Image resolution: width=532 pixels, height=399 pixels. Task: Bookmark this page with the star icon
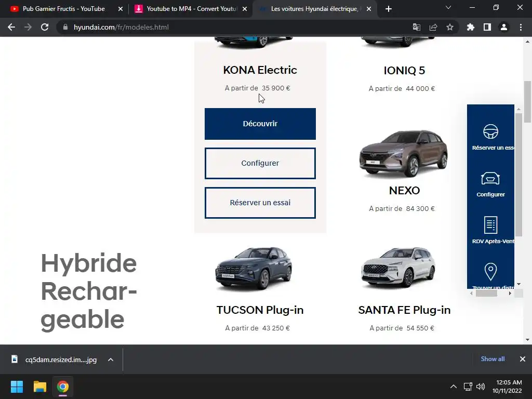click(x=450, y=27)
